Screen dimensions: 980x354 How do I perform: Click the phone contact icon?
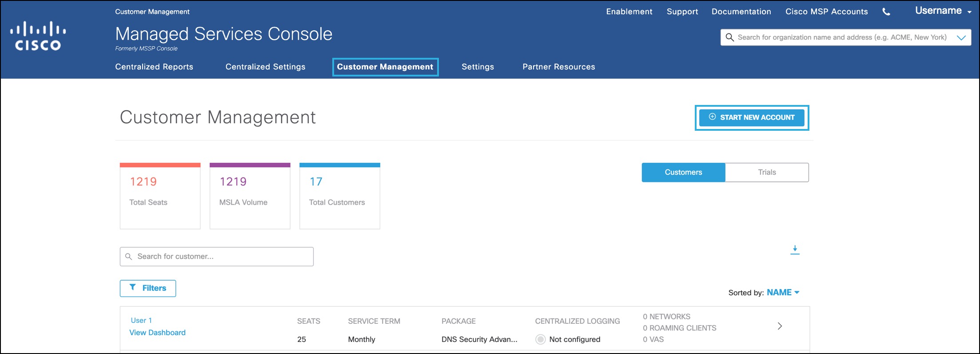(x=886, y=12)
